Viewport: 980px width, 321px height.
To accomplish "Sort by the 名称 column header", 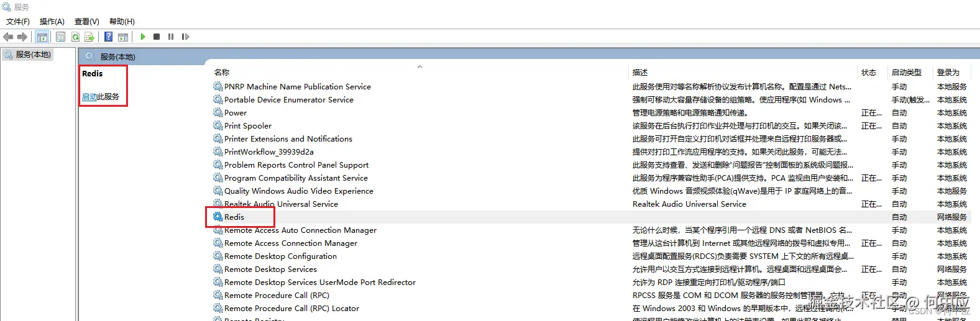I will pyautogui.click(x=222, y=73).
